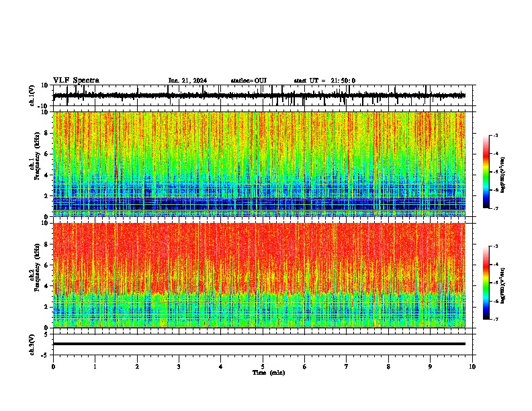Click the 'ch.3(V)' axis label

(32, 345)
